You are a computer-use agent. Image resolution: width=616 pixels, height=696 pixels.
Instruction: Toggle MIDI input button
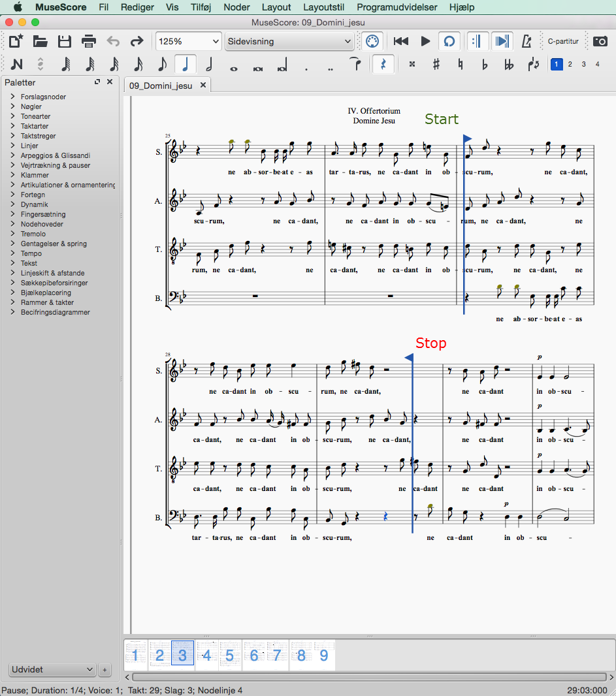pos(372,41)
